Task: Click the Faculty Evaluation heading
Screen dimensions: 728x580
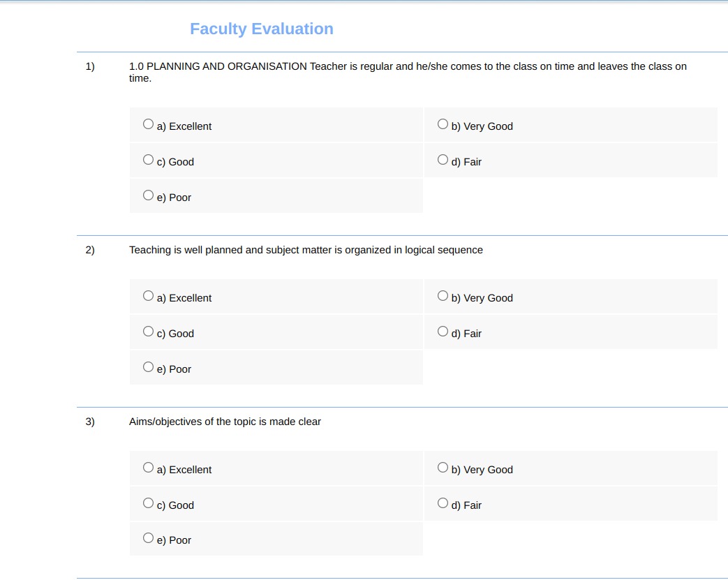Action: click(261, 29)
